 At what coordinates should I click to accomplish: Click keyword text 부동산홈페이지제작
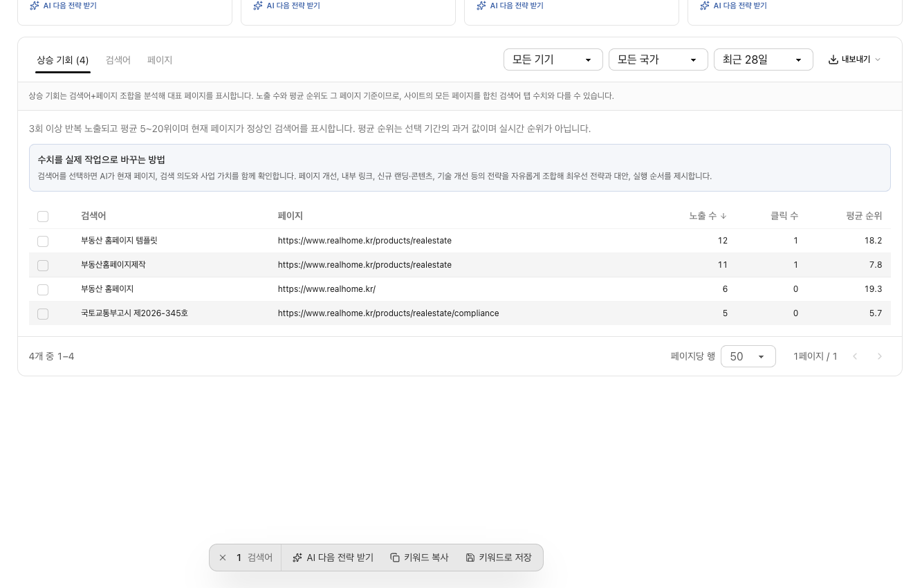click(x=113, y=265)
